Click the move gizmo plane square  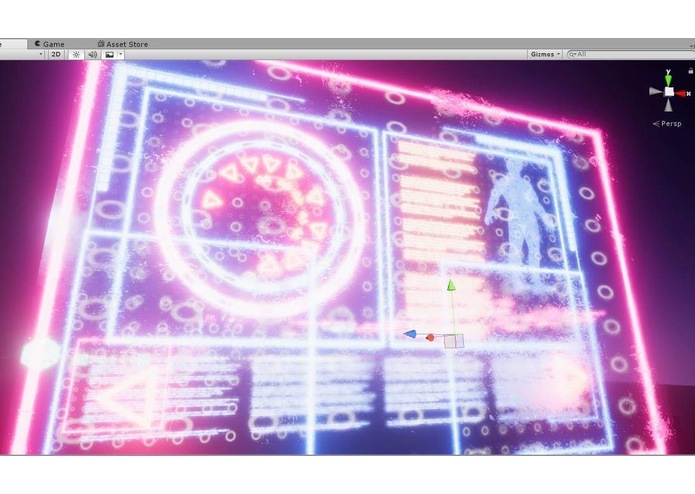(454, 341)
